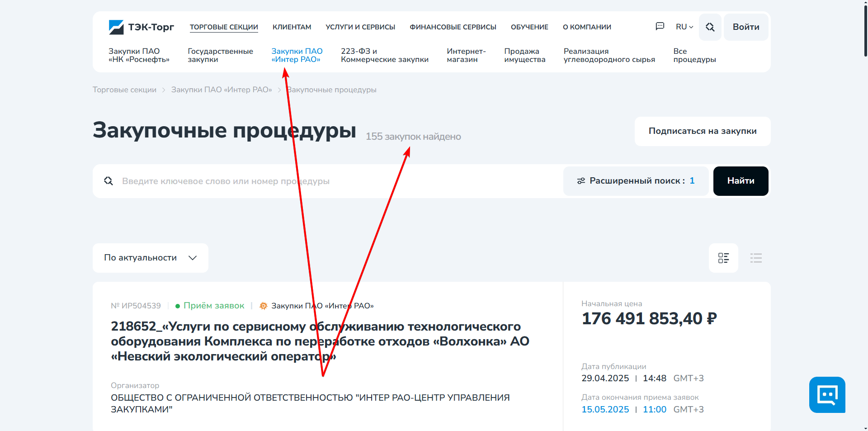
Task: Open О КОМПАНИИ menu
Action: 587,27
